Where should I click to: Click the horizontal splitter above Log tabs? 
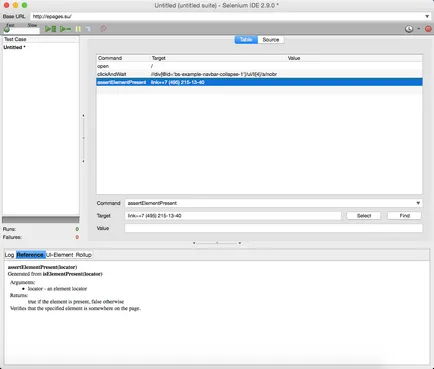[x=217, y=243]
